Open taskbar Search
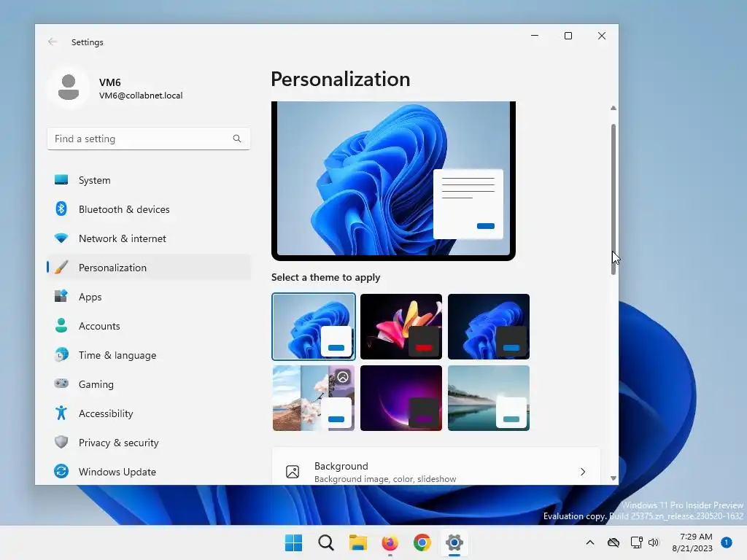This screenshot has height=560, width=747. 326,542
